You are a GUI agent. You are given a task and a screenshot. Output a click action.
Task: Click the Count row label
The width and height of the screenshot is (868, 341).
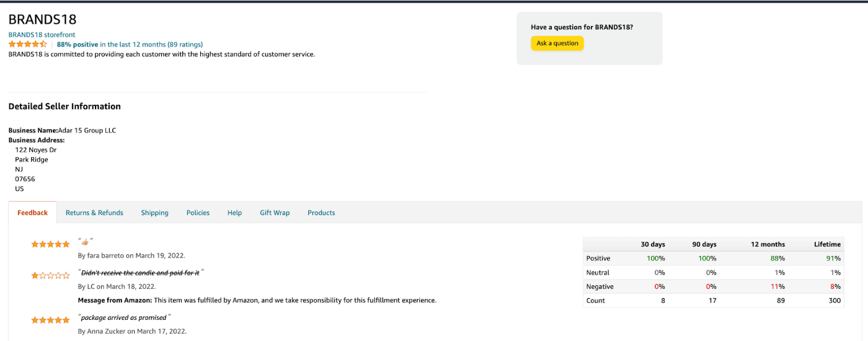click(596, 301)
